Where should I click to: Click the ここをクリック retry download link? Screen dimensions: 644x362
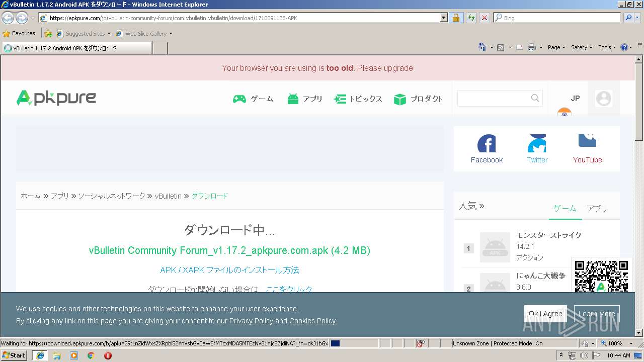[x=289, y=289]
